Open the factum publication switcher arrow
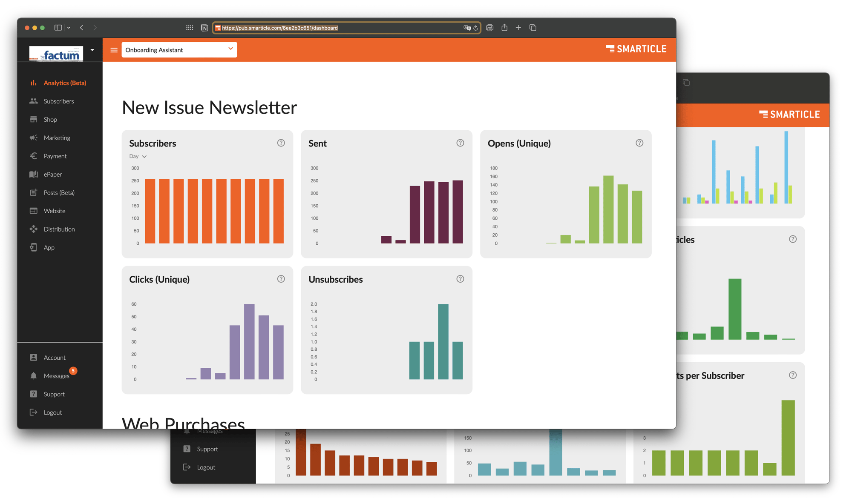 click(92, 50)
